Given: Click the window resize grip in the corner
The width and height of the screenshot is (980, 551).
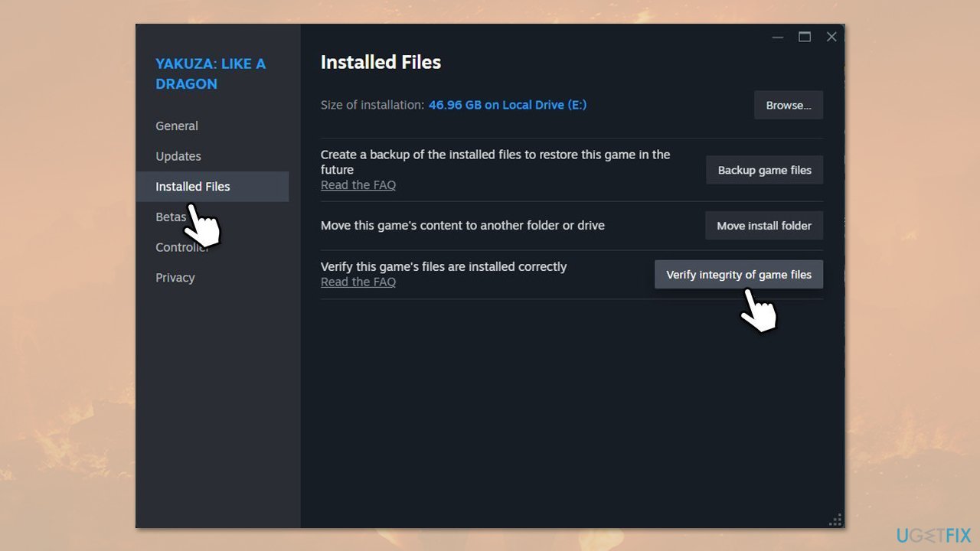Looking at the screenshot, I should tap(835, 520).
